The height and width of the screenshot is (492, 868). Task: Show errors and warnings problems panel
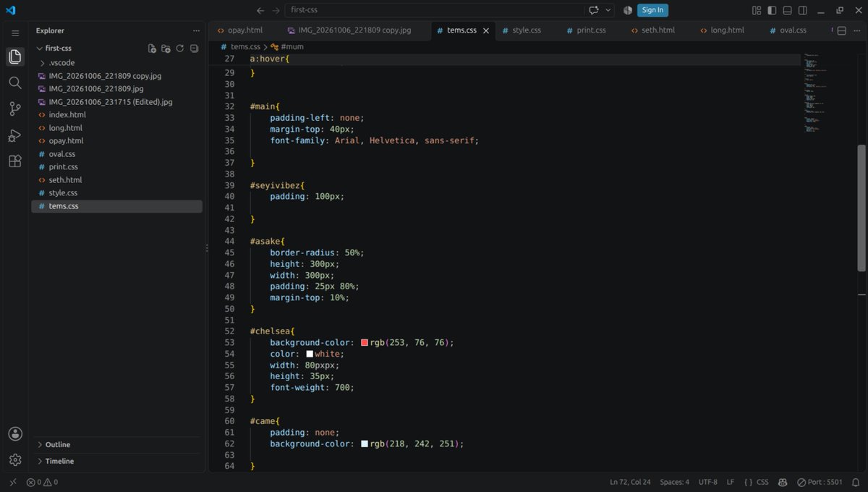click(x=42, y=482)
